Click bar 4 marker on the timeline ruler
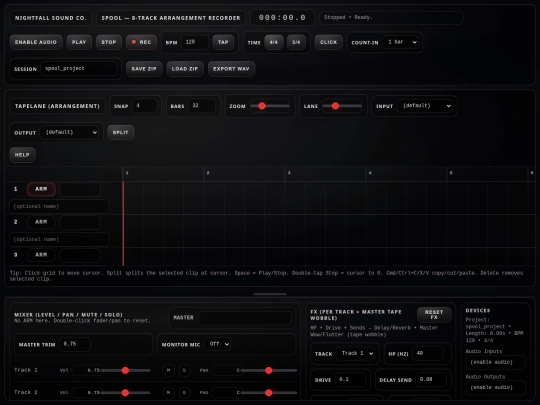 click(x=370, y=173)
